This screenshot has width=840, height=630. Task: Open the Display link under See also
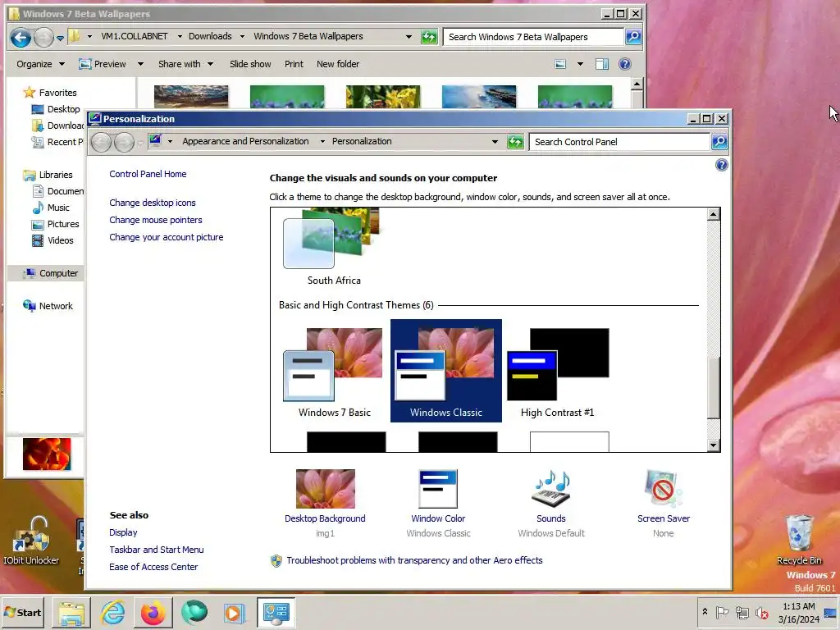(123, 532)
